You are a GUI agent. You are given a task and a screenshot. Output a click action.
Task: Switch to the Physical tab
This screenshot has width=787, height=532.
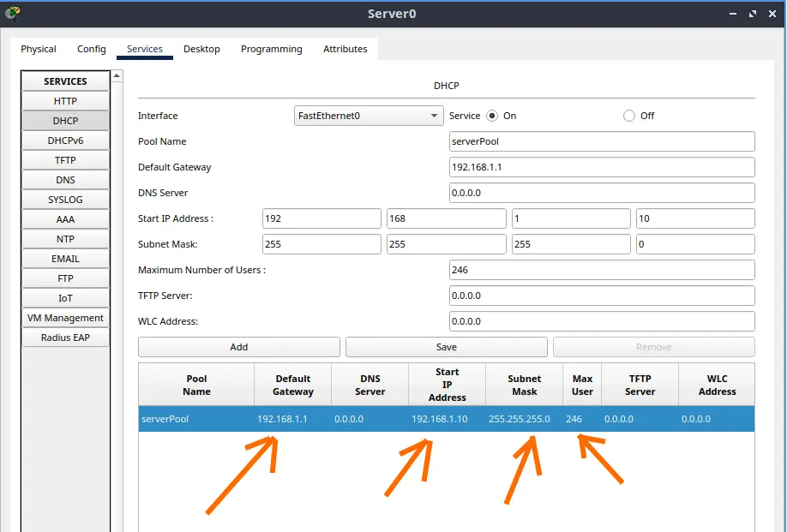click(x=39, y=49)
